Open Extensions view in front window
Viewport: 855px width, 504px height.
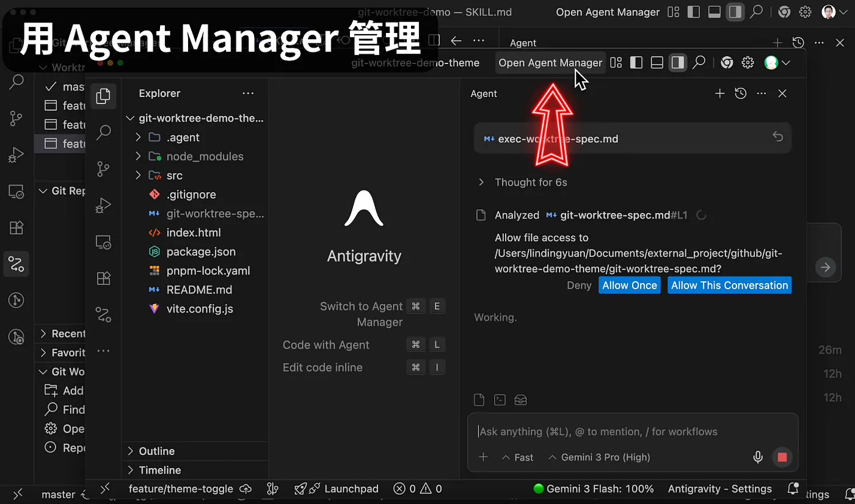pos(103,279)
